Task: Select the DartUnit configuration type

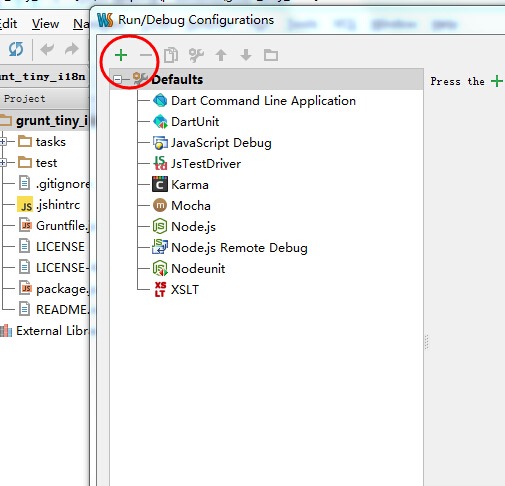Action: (195, 122)
